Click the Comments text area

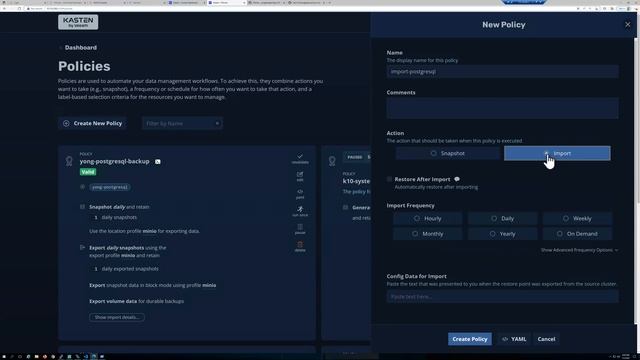(502, 108)
